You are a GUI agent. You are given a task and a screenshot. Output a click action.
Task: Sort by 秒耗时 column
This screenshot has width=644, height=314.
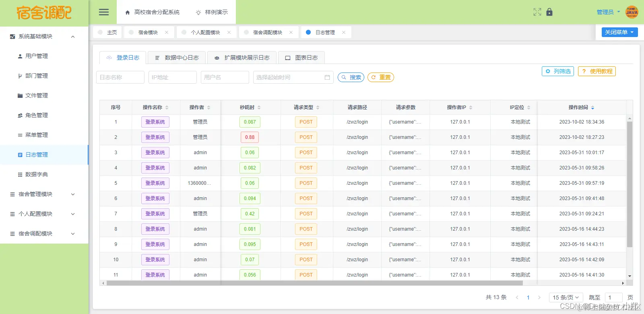coord(259,107)
